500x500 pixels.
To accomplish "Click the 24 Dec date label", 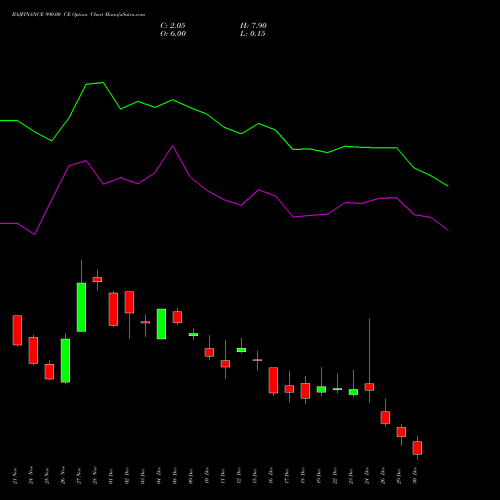I will (367, 476).
